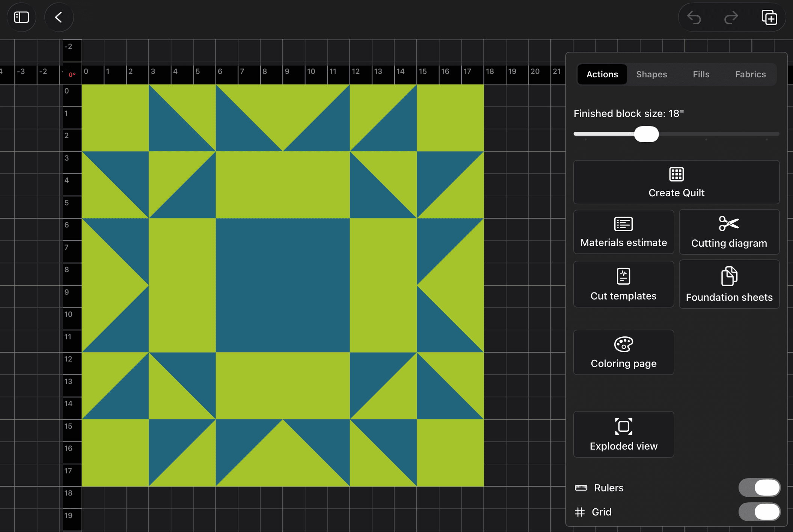Click the 'Finished block size: 18"' label
This screenshot has width=793, height=532.
point(629,114)
